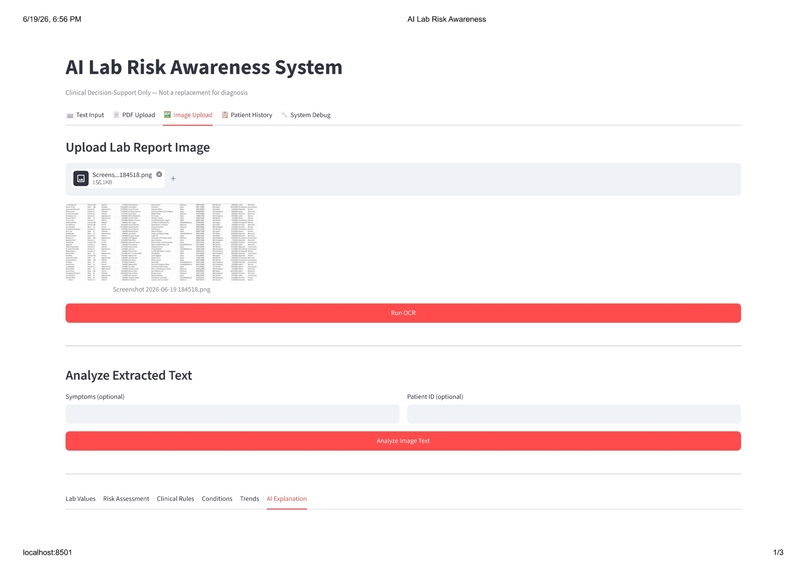Switch to the PDF Upload tab

click(134, 115)
